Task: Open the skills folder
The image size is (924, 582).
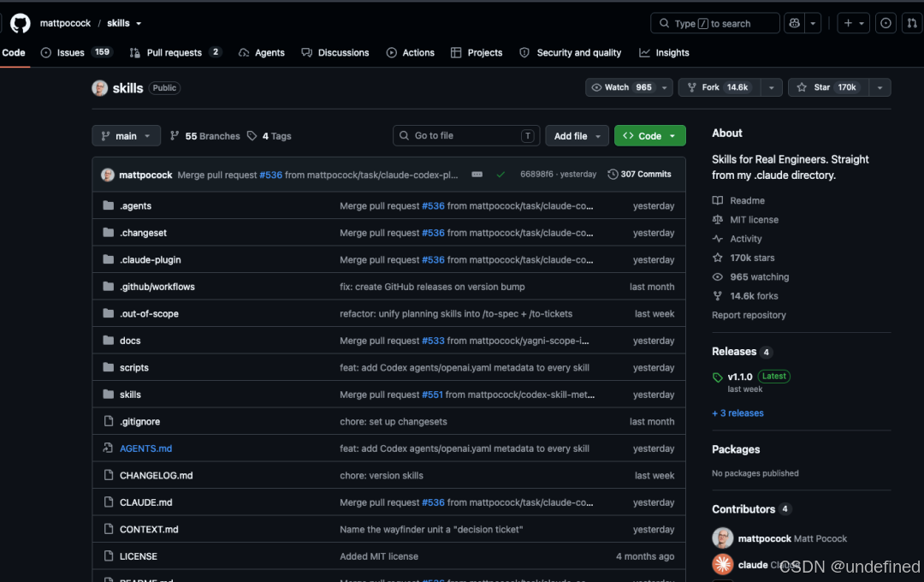Action: [130, 395]
